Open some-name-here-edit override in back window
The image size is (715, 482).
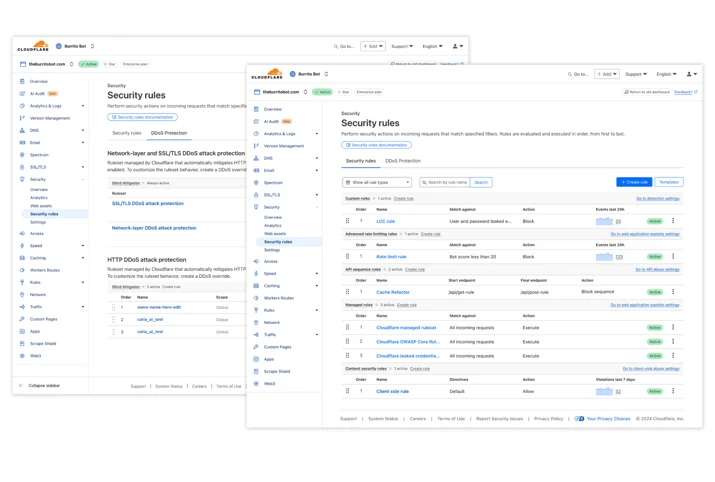tap(159, 307)
